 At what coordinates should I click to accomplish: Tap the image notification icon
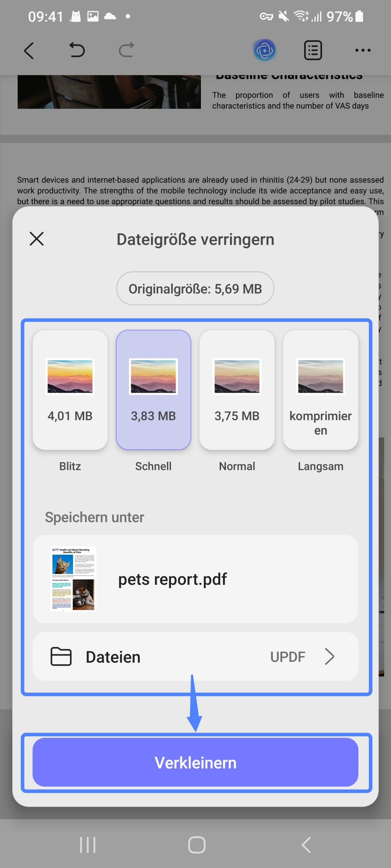click(x=93, y=16)
